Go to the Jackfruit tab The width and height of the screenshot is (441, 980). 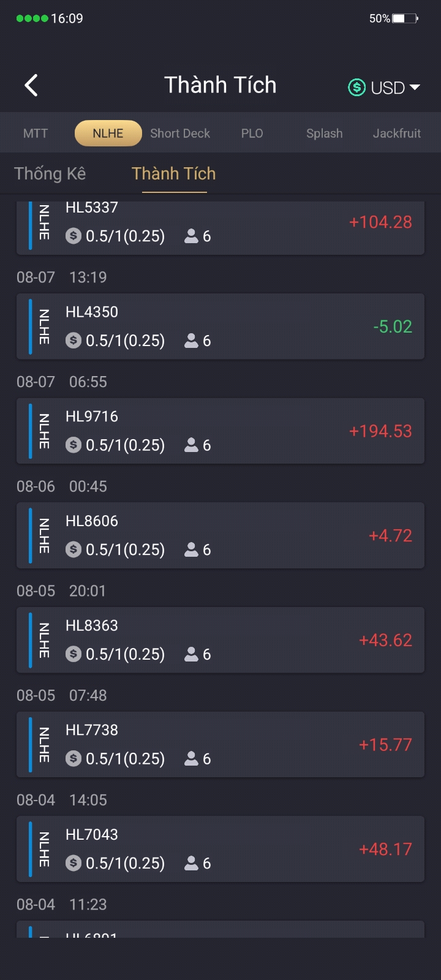396,134
